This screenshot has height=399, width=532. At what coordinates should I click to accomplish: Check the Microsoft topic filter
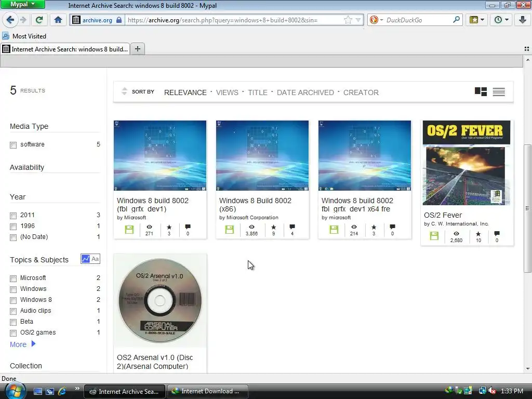13,278
